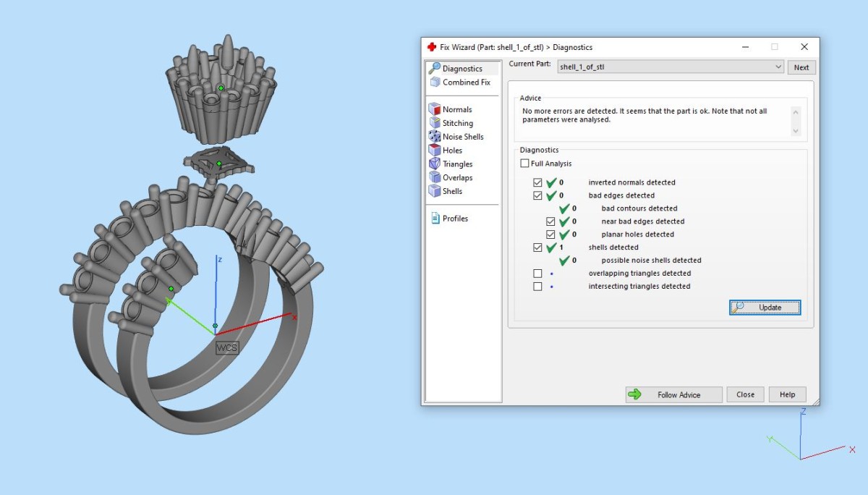This screenshot has width=868, height=495.
Task: Open the Normals fix icon
Action: click(x=435, y=109)
